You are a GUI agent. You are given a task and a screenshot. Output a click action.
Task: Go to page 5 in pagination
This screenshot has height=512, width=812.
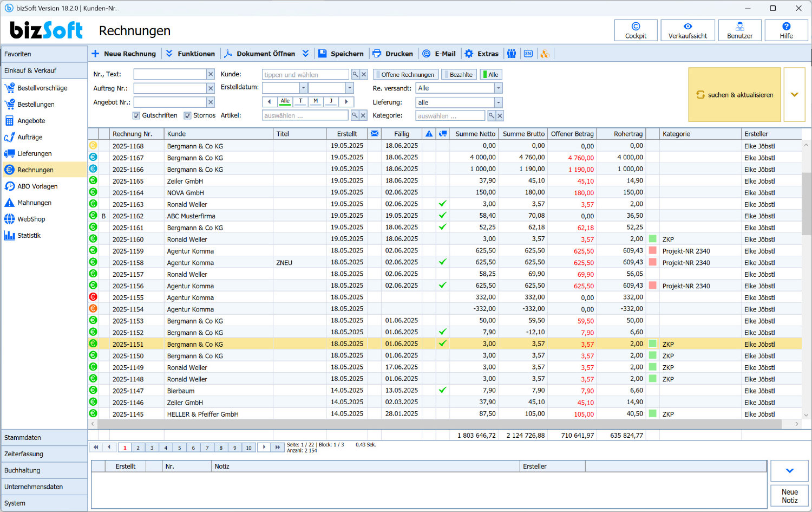click(x=179, y=448)
